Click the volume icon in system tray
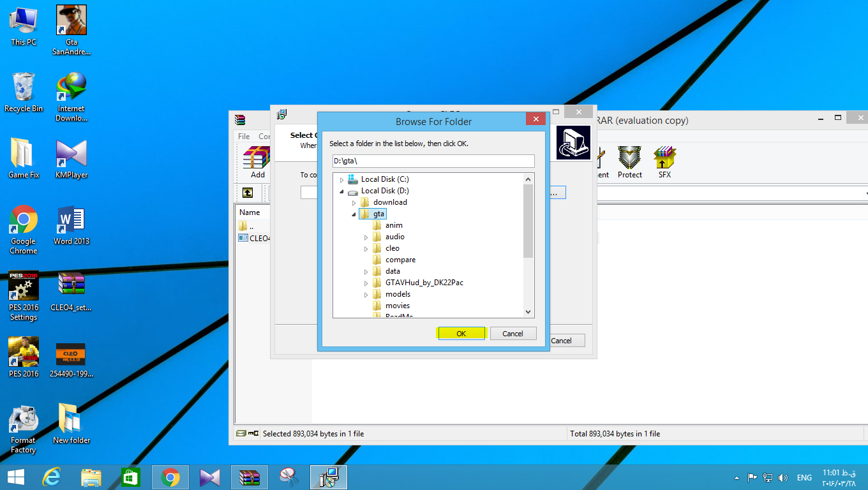Screen dimensions: 868x490 point(783,477)
